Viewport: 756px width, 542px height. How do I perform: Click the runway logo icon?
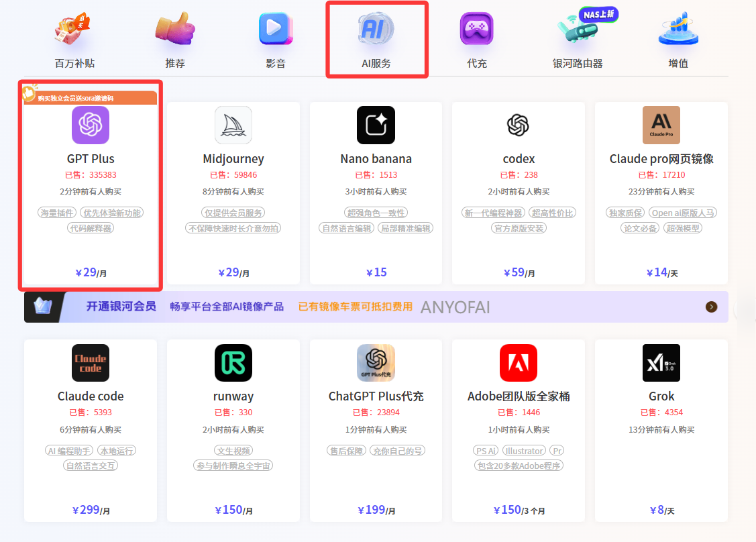[x=233, y=363]
